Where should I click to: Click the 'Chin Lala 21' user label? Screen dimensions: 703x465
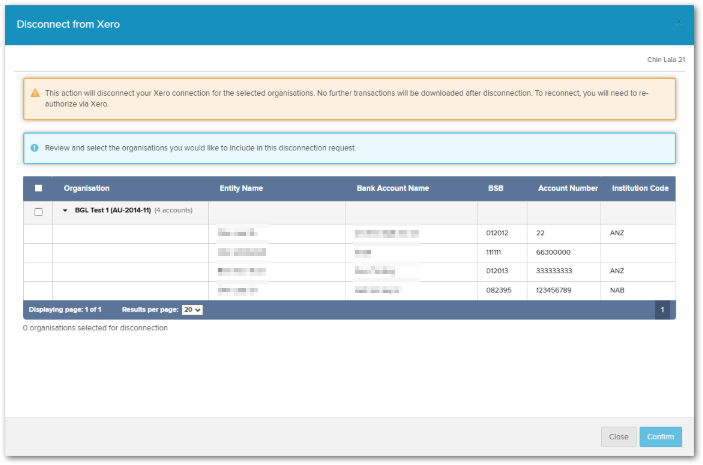[666, 60]
